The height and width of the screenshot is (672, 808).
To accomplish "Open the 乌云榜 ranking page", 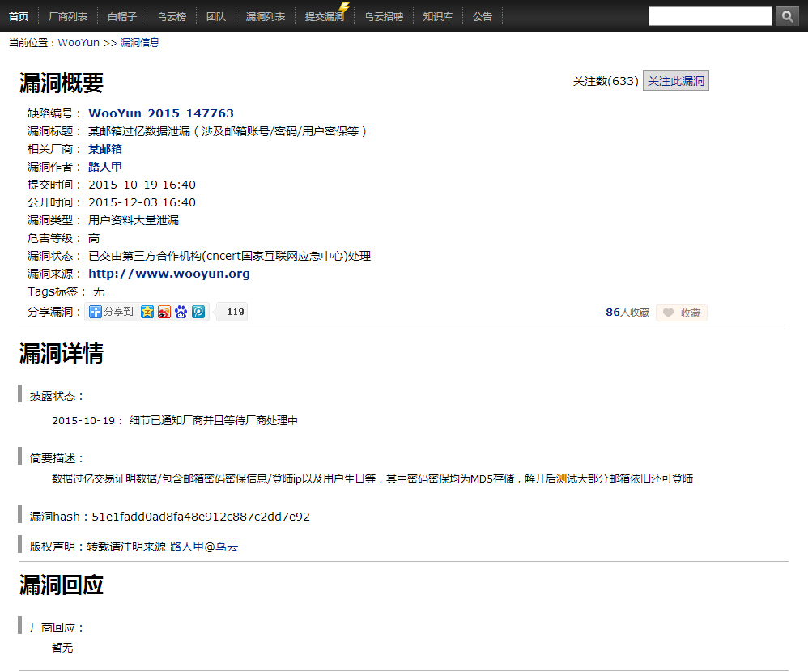I will (172, 16).
